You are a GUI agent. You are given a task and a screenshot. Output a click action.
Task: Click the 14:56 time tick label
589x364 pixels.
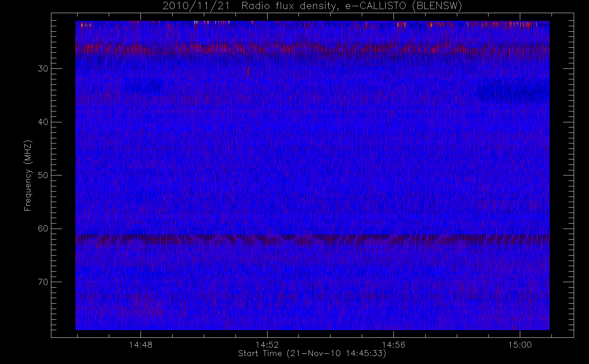(394, 345)
